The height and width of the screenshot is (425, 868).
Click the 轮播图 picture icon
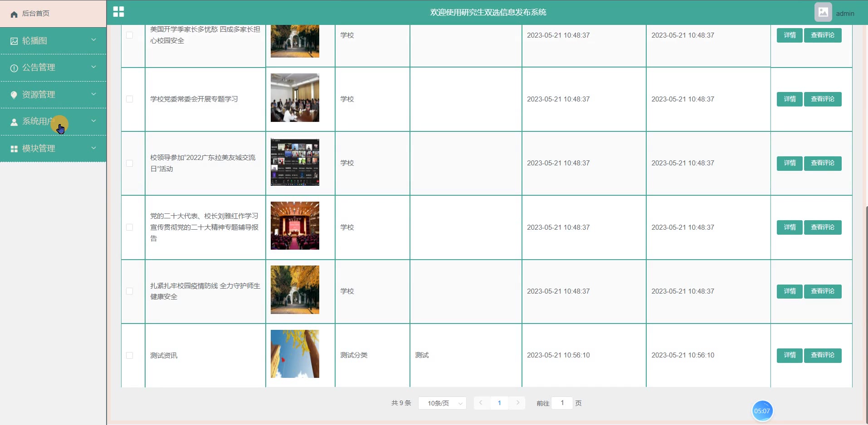pyautogui.click(x=14, y=41)
